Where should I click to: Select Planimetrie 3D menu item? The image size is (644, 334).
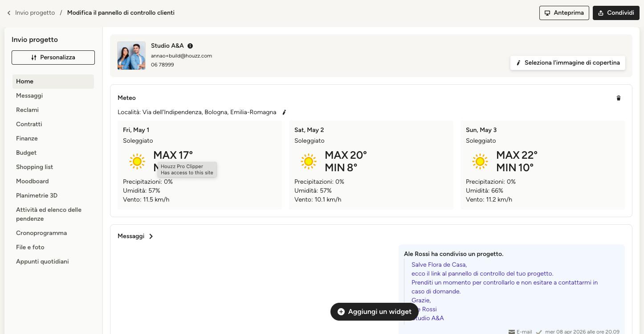coord(37,196)
